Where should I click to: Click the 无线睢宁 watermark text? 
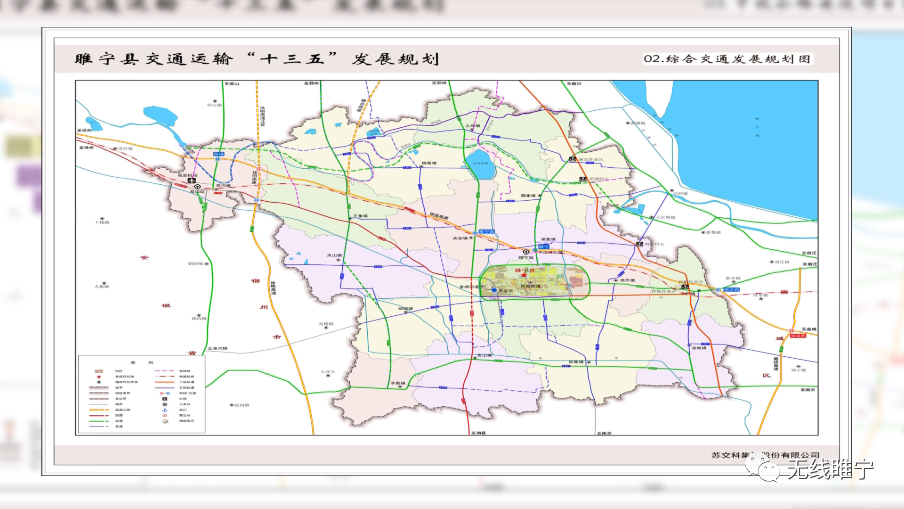829,472
